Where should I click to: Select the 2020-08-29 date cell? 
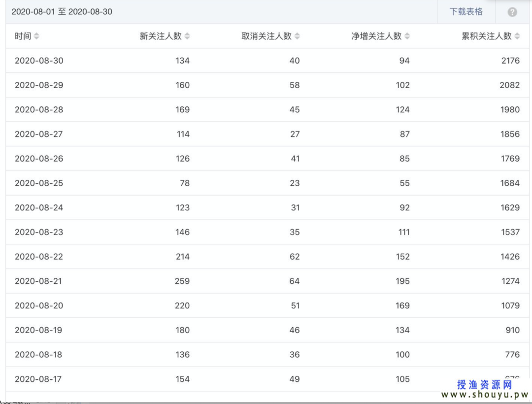[x=39, y=85]
